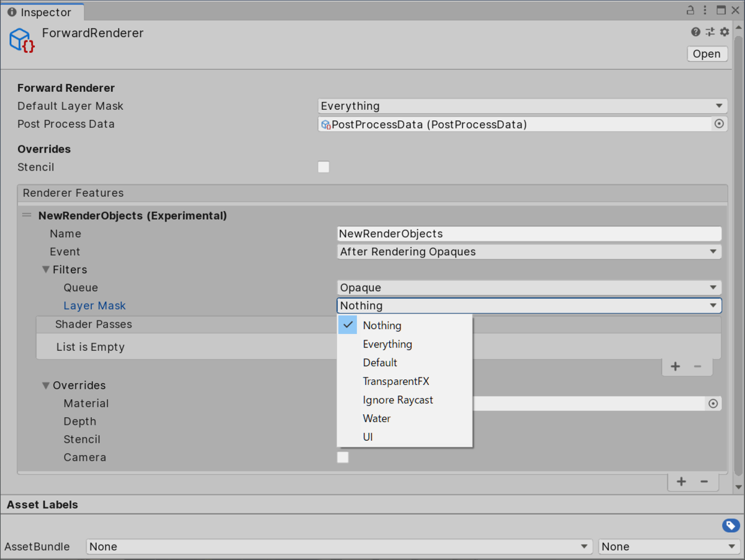Switch to the Inspector tab

pyautogui.click(x=42, y=12)
